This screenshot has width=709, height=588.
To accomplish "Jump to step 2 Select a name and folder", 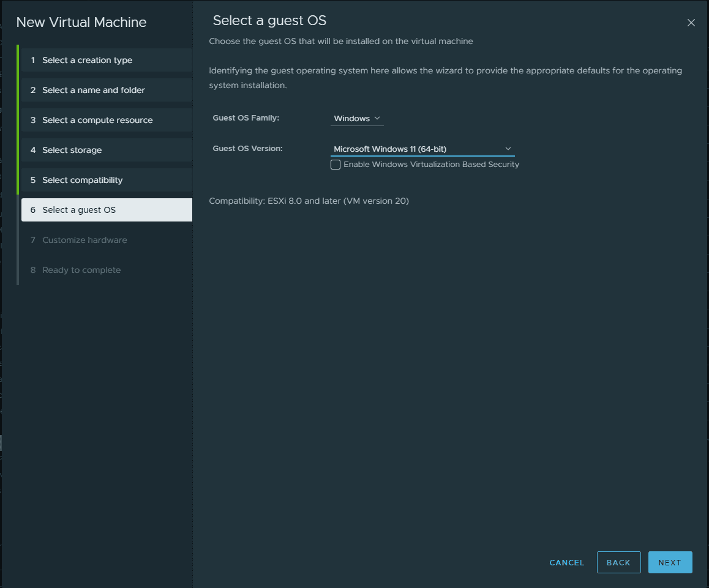I will (94, 90).
